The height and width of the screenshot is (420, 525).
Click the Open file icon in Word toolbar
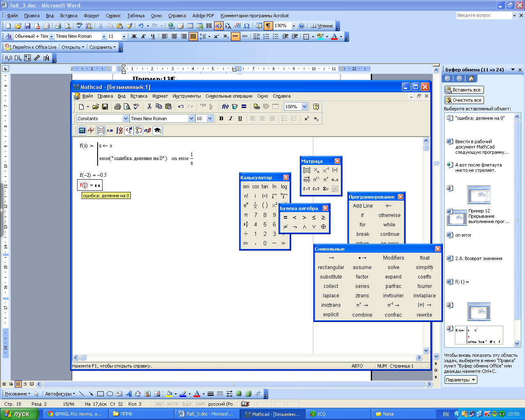click(x=18, y=26)
